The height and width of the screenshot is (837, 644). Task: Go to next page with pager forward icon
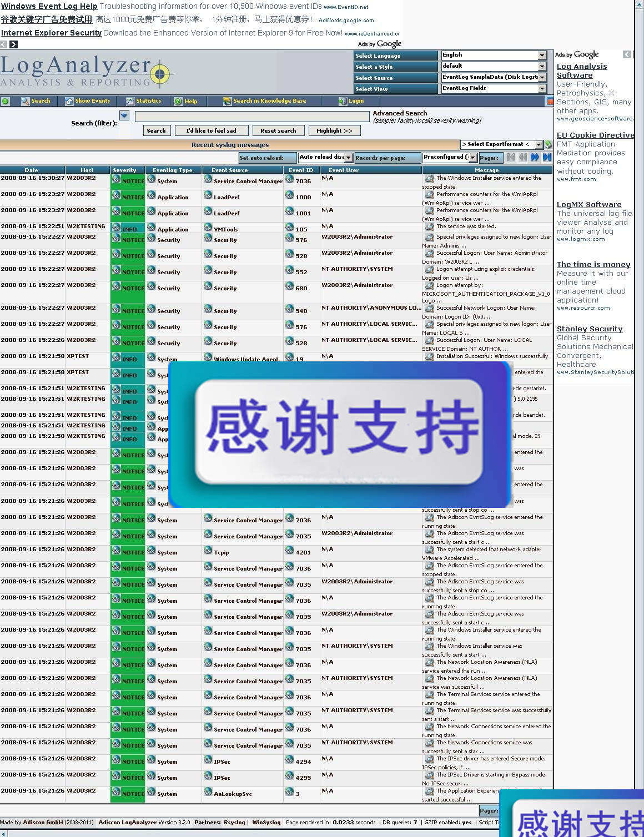[535, 158]
